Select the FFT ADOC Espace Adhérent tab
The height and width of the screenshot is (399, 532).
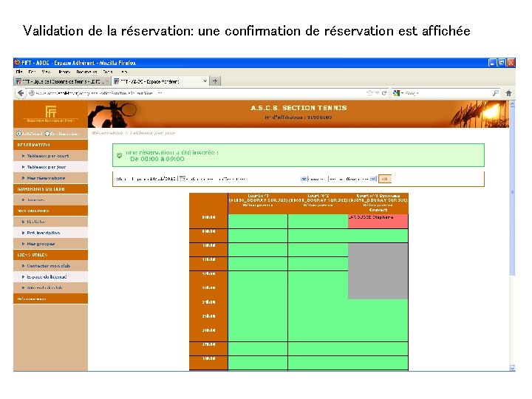(x=160, y=81)
